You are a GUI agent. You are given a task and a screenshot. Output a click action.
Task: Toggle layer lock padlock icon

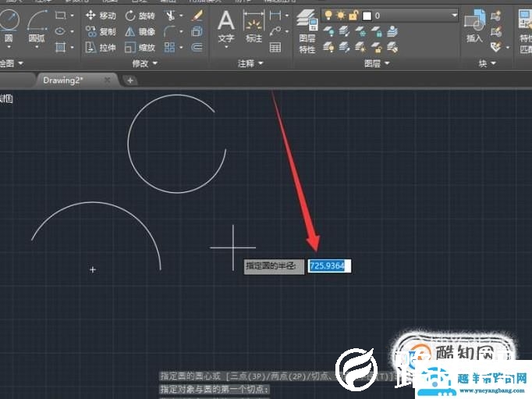pos(353,16)
